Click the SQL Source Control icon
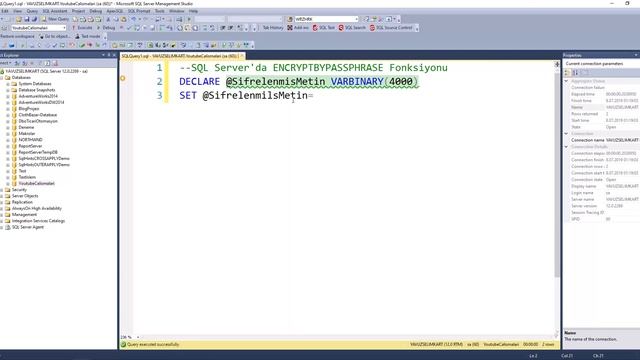This screenshot has width=640, height=360. click(391, 28)
